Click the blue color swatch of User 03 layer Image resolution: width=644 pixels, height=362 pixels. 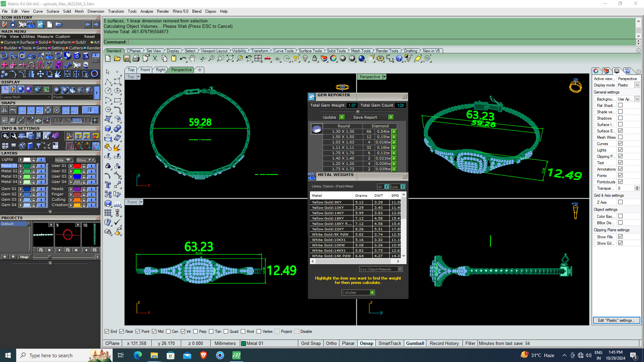pyautogui.click(x=77, y=177)
